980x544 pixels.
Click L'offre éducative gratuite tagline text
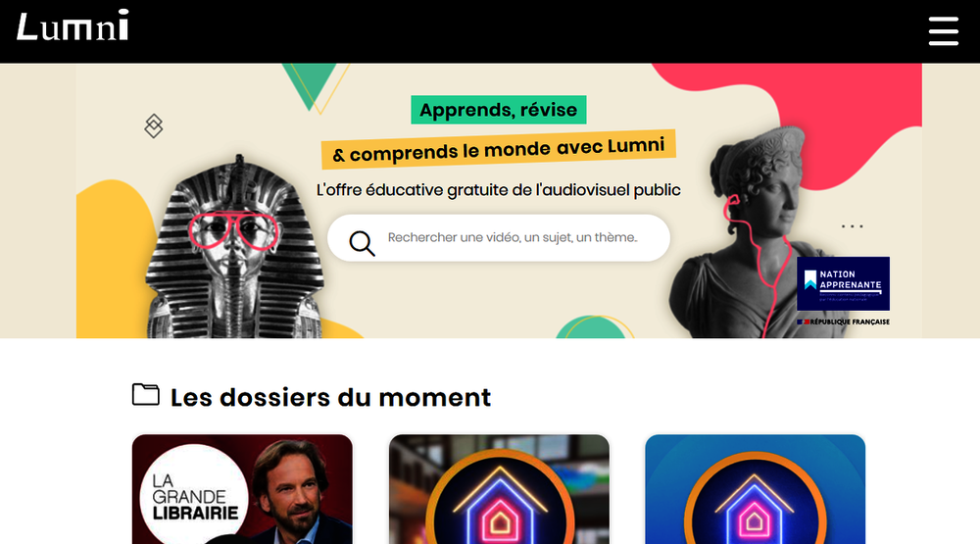pyautogui.click(x=498, y=190)
